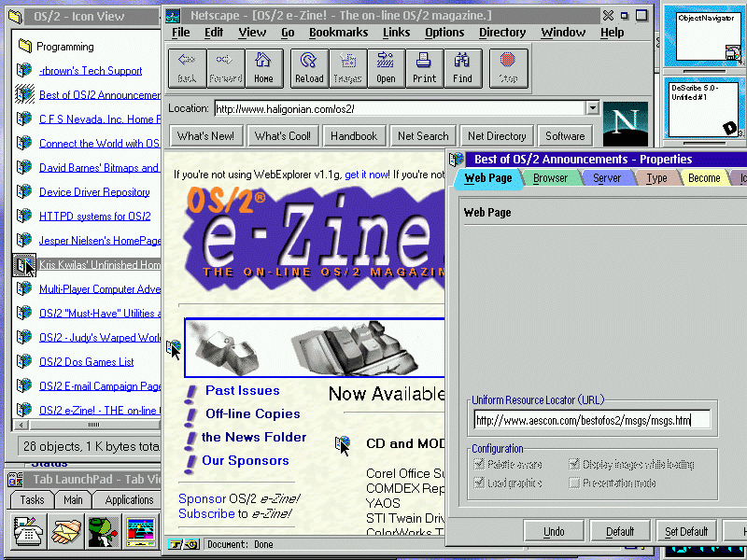Go back with Netscape's Back button
This screenshot has height=560, width=747.
pos(187,68)
